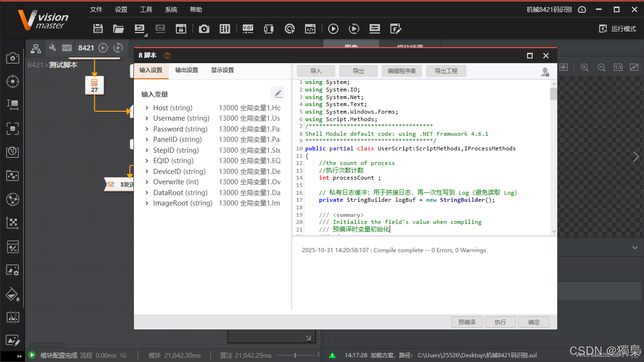Run flow 8421 once play button
644x362 pixels.
tap(103, 48)
